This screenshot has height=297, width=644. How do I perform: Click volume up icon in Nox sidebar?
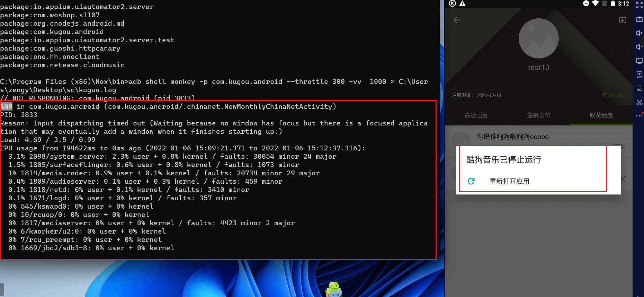pos(639,33)
